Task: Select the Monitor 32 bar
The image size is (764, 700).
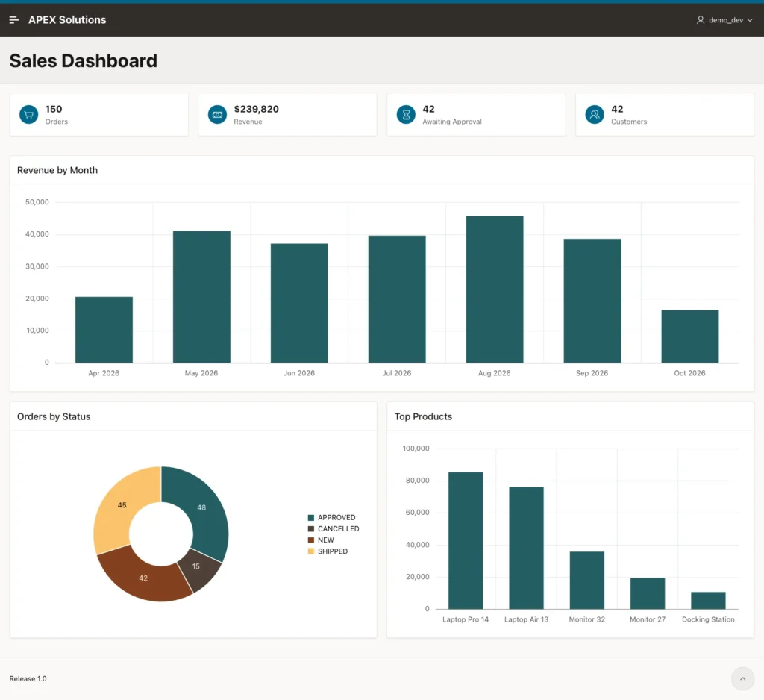Action: click(x=587, y=581)
